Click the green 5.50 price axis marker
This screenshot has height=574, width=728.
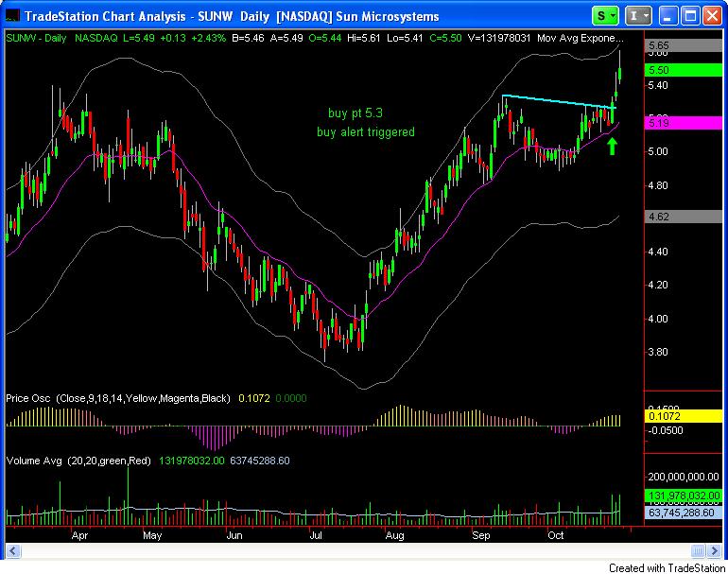click(684, 70)
